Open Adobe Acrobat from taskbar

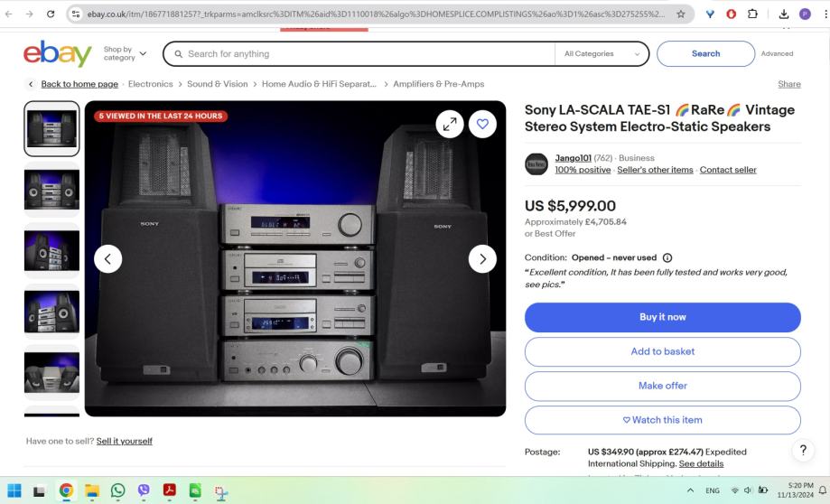[170, 490]
